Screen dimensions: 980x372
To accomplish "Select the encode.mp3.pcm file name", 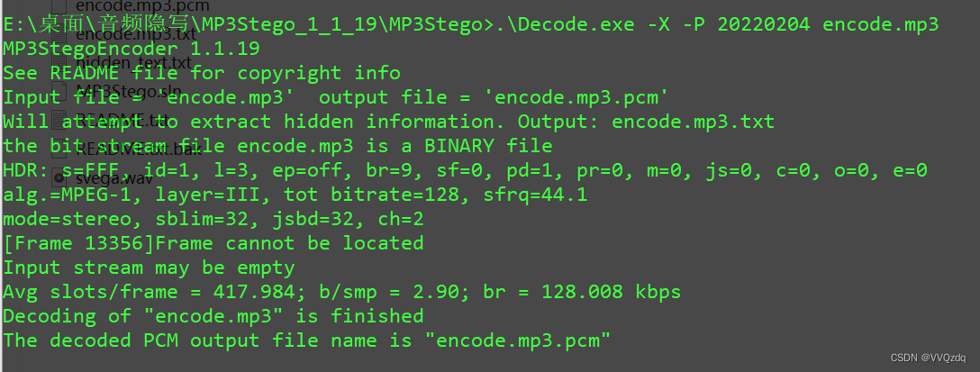I will (136, 6).
